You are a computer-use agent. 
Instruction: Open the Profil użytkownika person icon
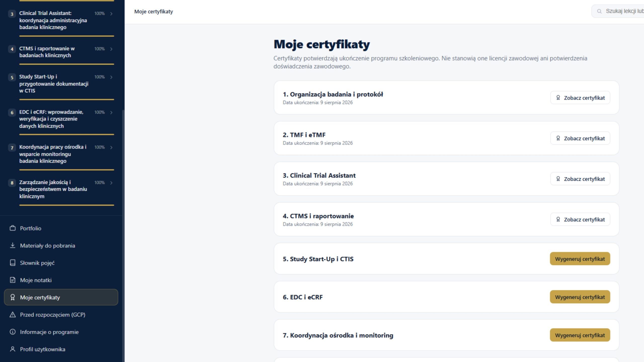point(13,349)
